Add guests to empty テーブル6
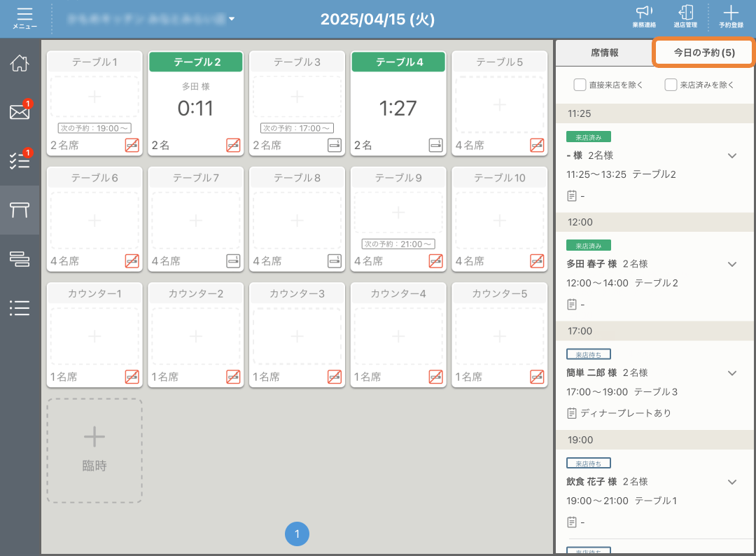 click(94, 221)
